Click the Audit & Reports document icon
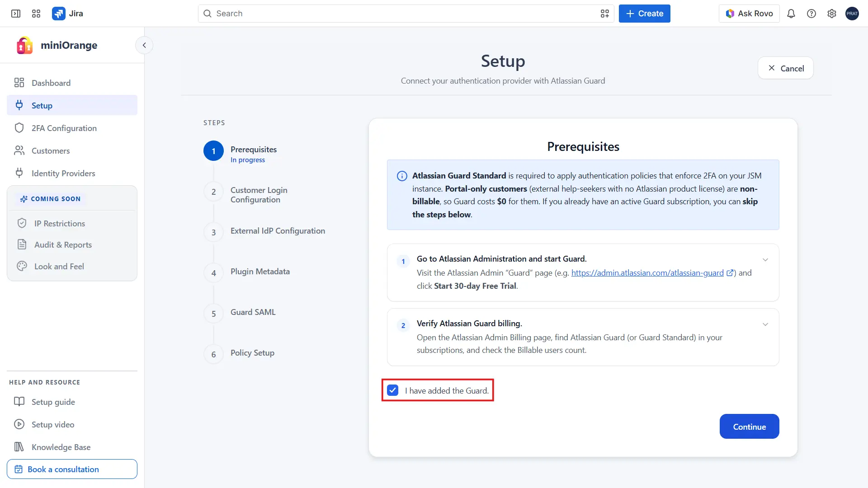This screenshot has width=868, height=488. (x=22, y=244)
